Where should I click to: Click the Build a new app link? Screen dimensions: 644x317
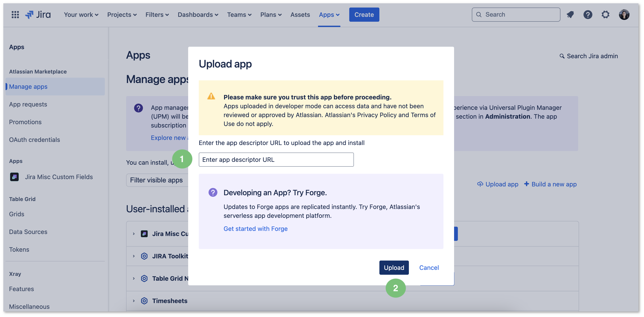(x=550, y=184)
